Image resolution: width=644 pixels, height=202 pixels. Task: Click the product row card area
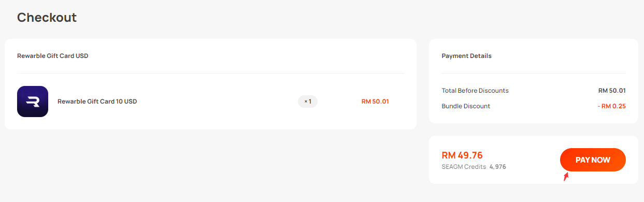210,102
